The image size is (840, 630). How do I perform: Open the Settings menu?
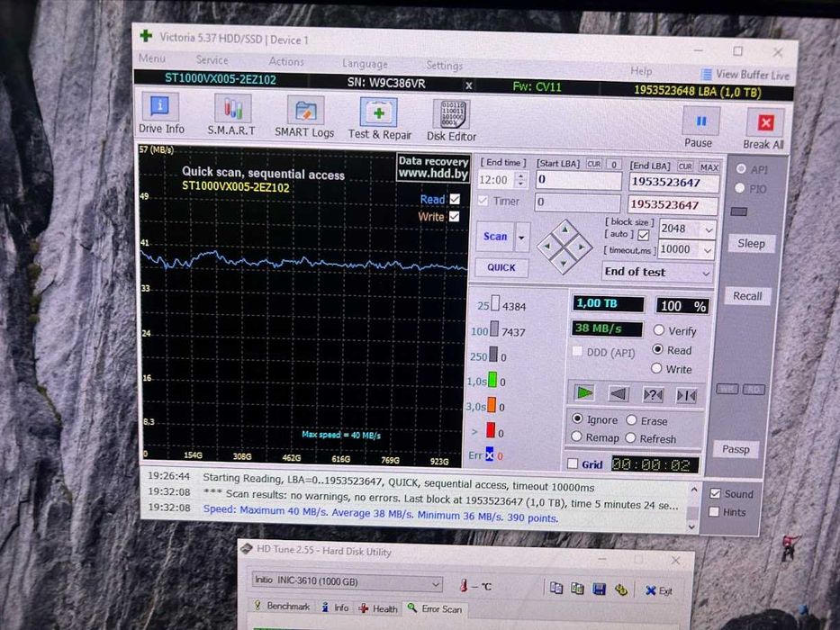click(444, 66)
